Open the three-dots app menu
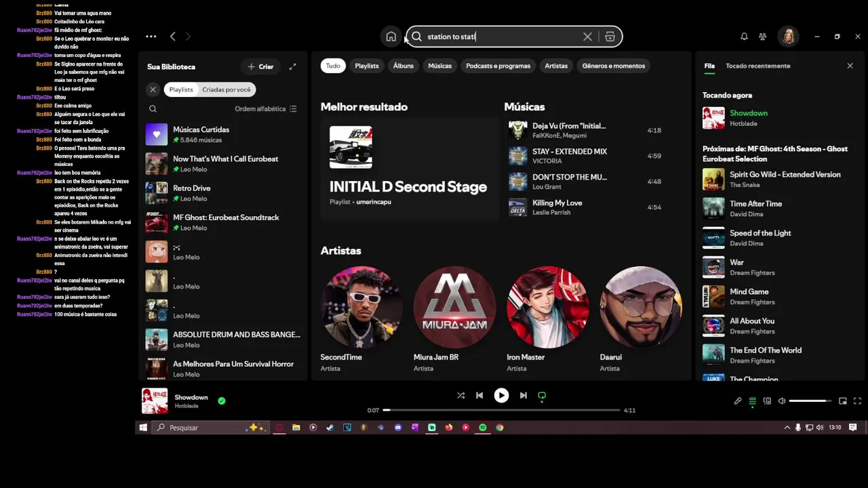 tap(151, 37)
